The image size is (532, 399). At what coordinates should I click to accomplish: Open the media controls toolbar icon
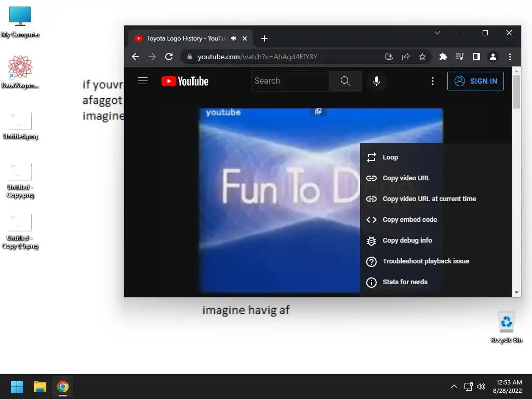(459, 57)
